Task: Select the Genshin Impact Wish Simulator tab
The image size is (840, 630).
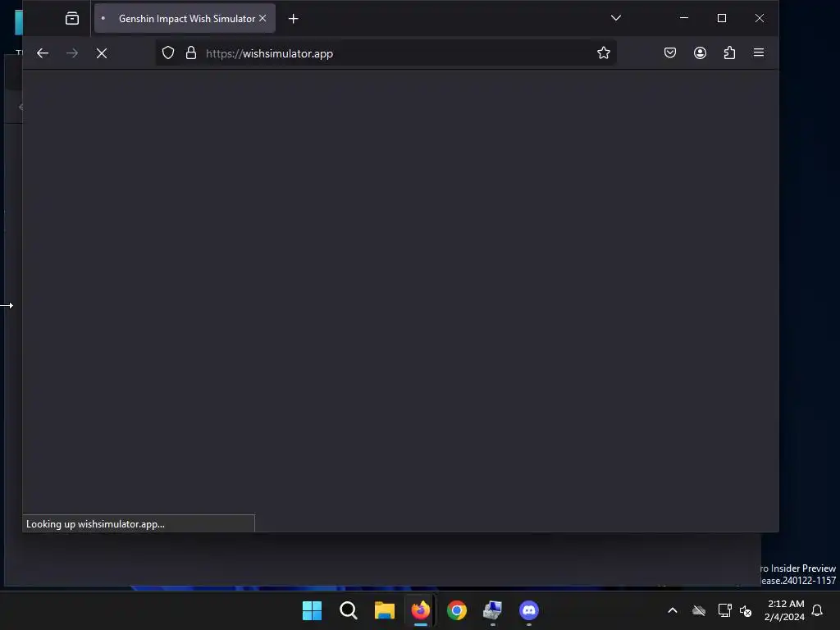Action: tap(185, 18)
